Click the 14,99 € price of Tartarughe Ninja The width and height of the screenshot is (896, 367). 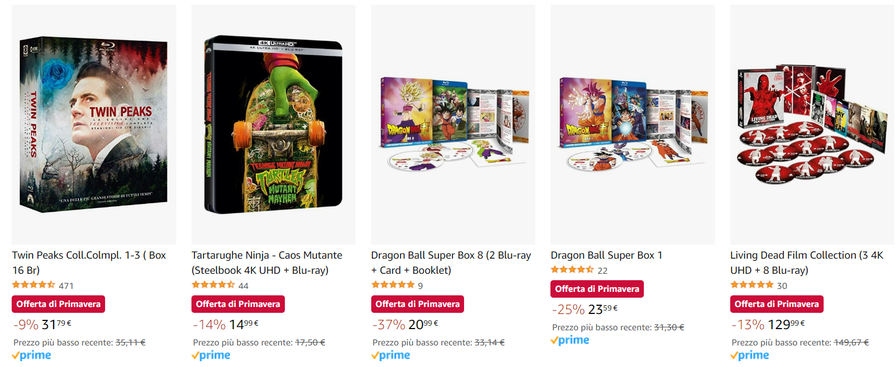tap(243, 324)
